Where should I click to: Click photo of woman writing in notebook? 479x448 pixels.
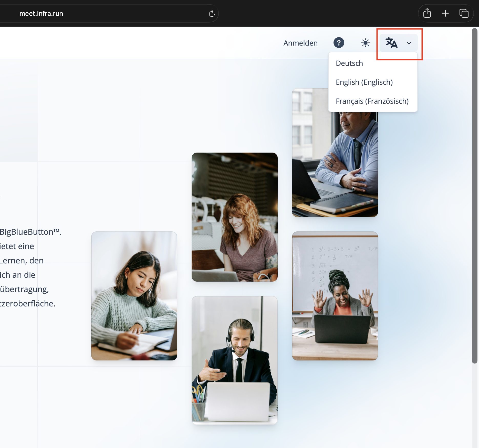134,296
